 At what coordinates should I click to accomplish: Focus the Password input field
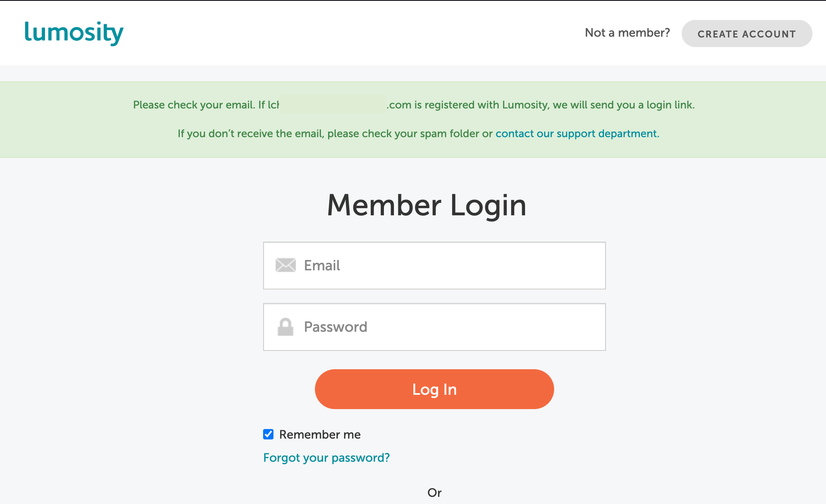click(450, 327)
